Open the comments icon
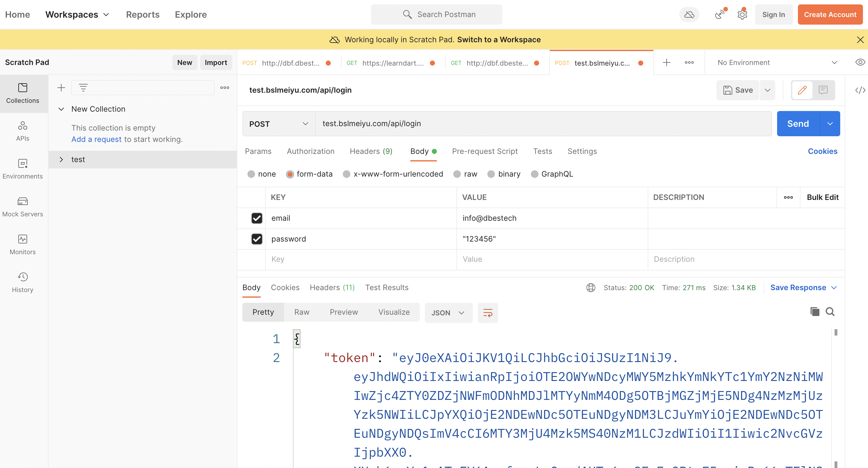Viewport: 868px width, 468px height. click(x=823, y=90)
